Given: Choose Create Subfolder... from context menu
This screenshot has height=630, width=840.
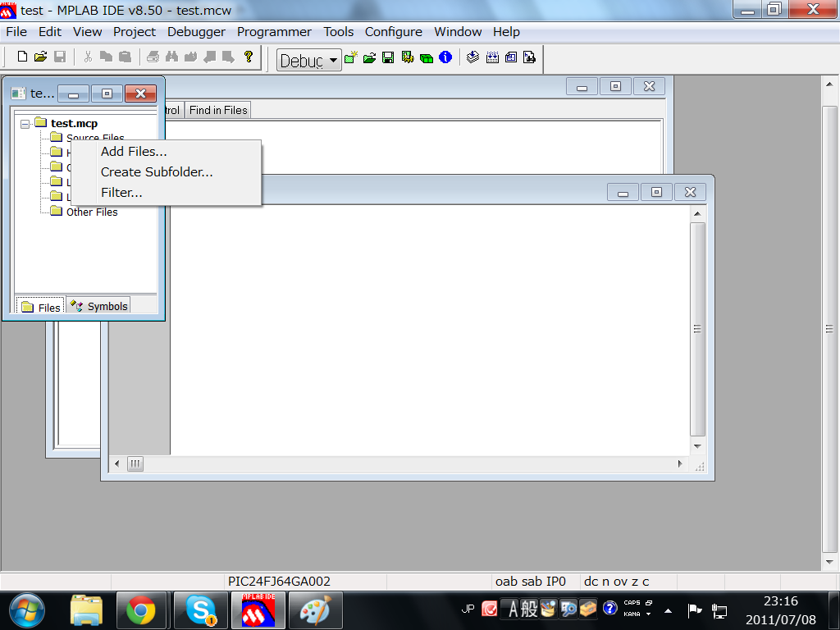Looking at the screenshot, I should point(167,172).
